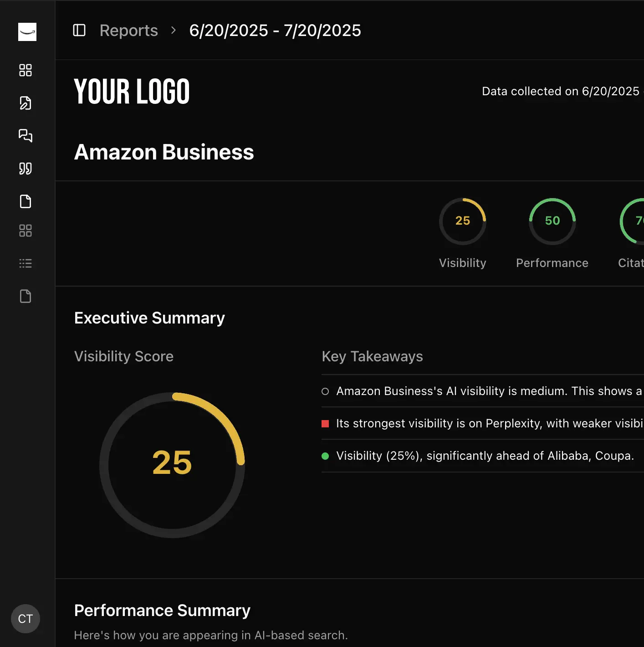Go to Reports breadcrumb
This screenshot has width=644, height=647.
(129, 31)
